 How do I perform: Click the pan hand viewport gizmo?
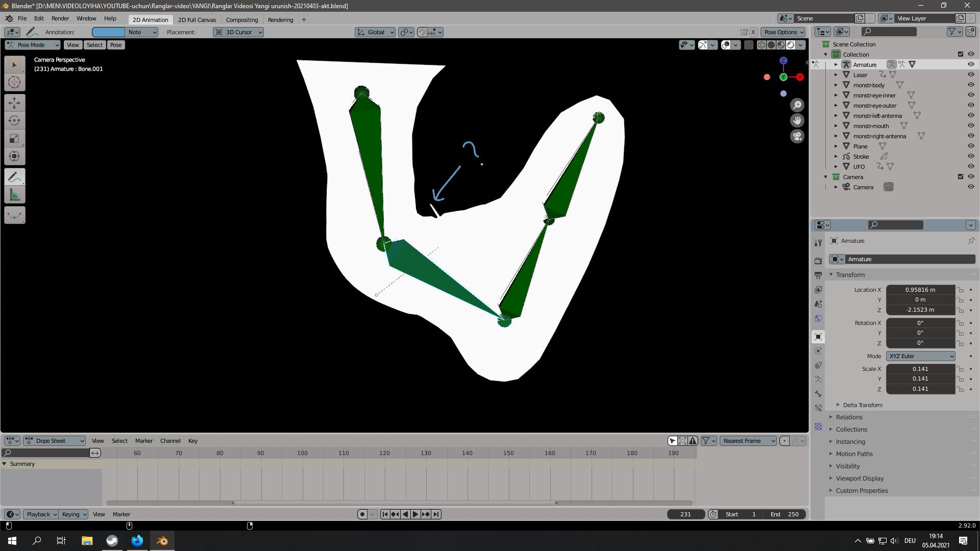click(x=797, y=120)
